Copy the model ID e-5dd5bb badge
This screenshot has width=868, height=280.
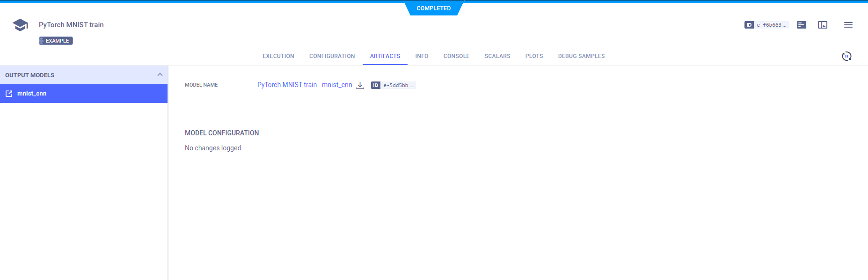click(x=393, y=85)
